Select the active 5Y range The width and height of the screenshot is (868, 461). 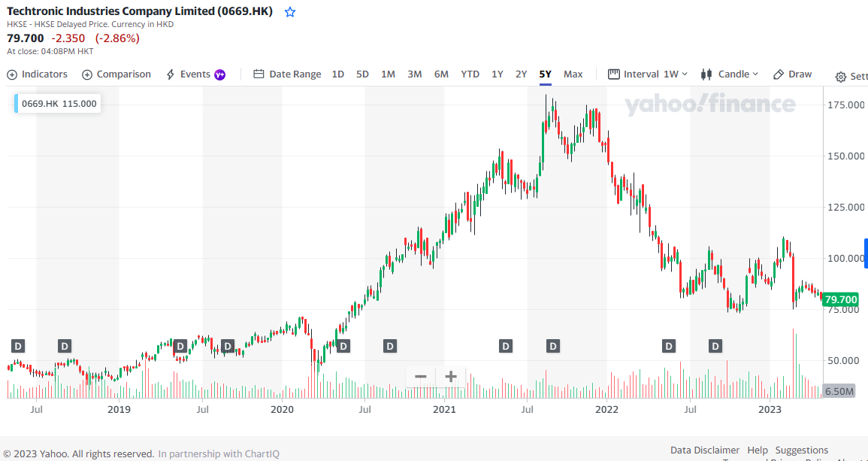(546, 74)
